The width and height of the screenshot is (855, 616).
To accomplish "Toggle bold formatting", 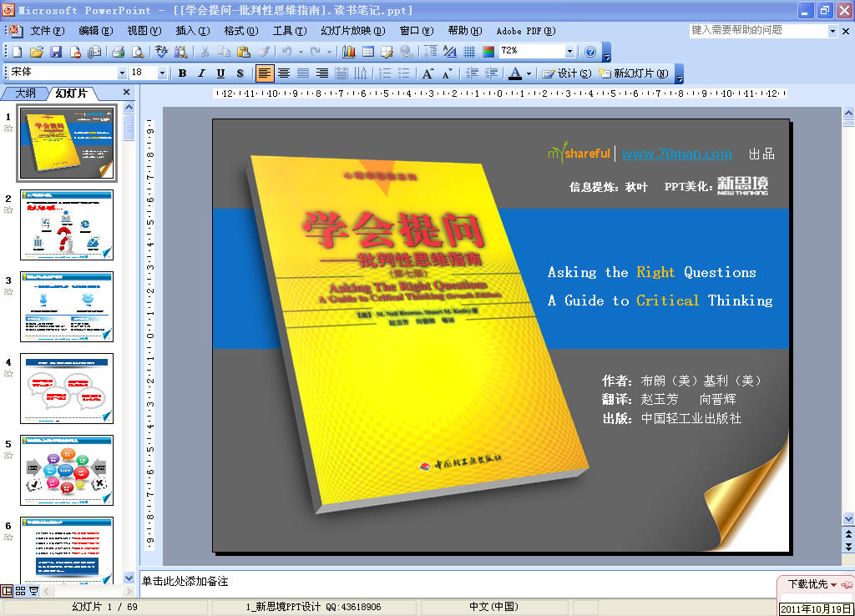I will pyautogui.click(x=182, y=73).
